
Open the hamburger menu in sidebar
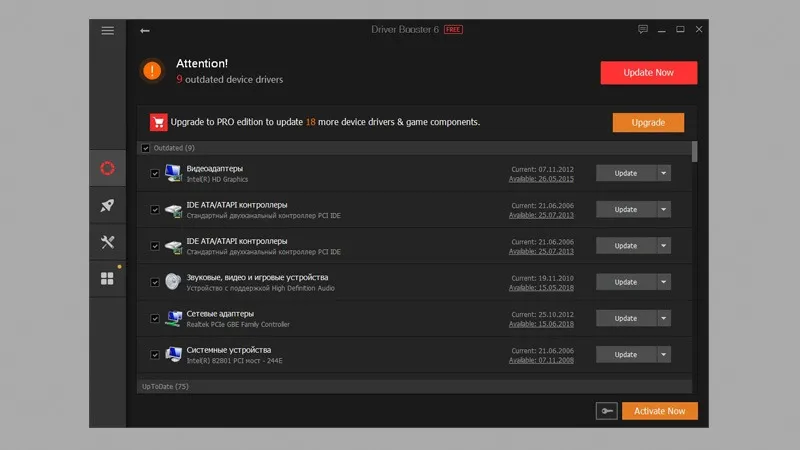[108, 30]
